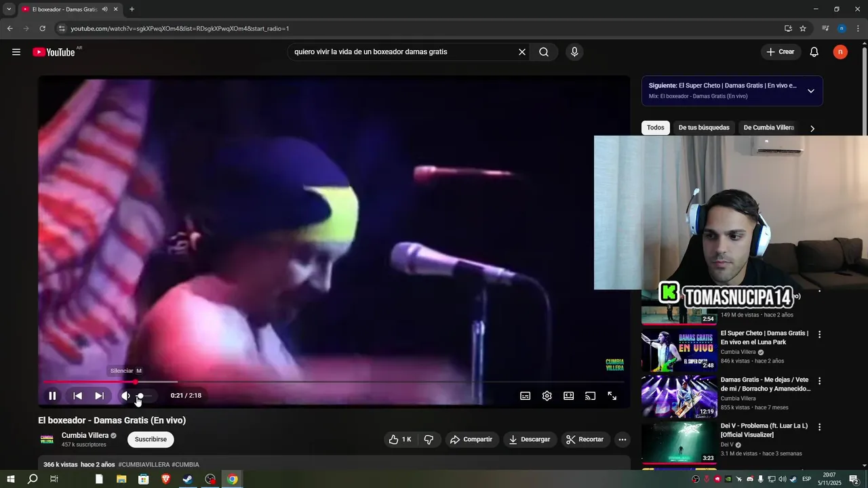Skip to the next video in player

[x=99, y=396]
